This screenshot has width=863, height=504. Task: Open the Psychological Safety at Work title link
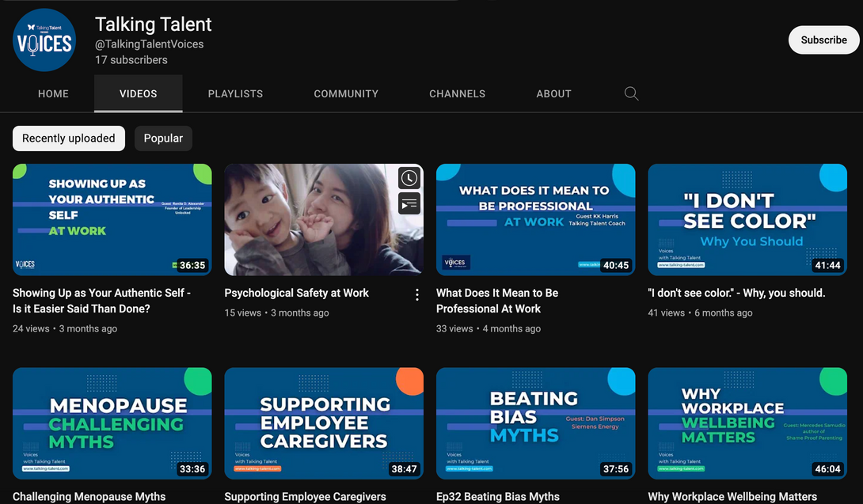297,293
